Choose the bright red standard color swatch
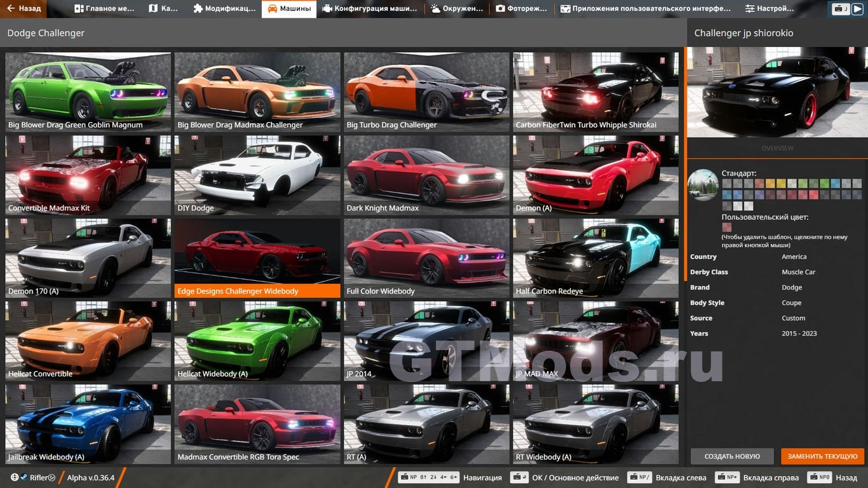 point(814,195)
